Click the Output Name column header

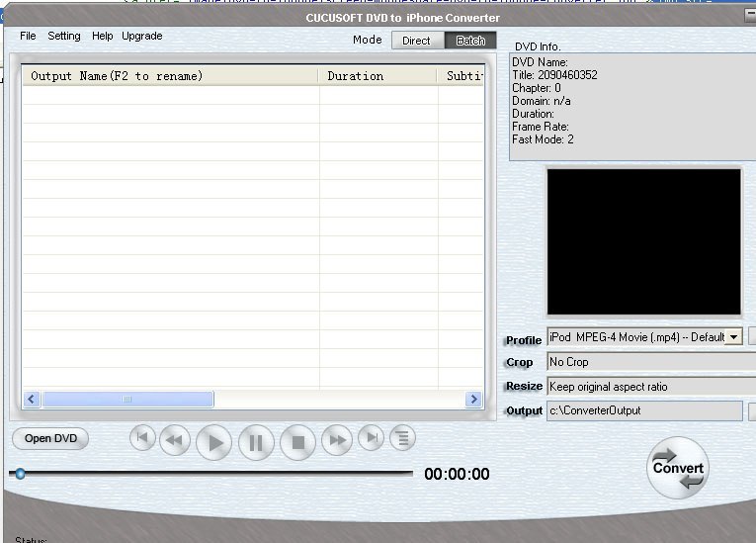(x=170, y=76)
